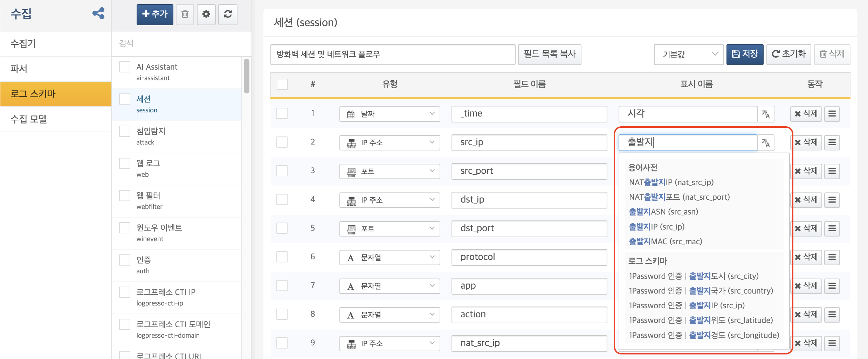Click reorder handle icon for row 2
This screenshot has width=868, height=359.
[832, 142]
